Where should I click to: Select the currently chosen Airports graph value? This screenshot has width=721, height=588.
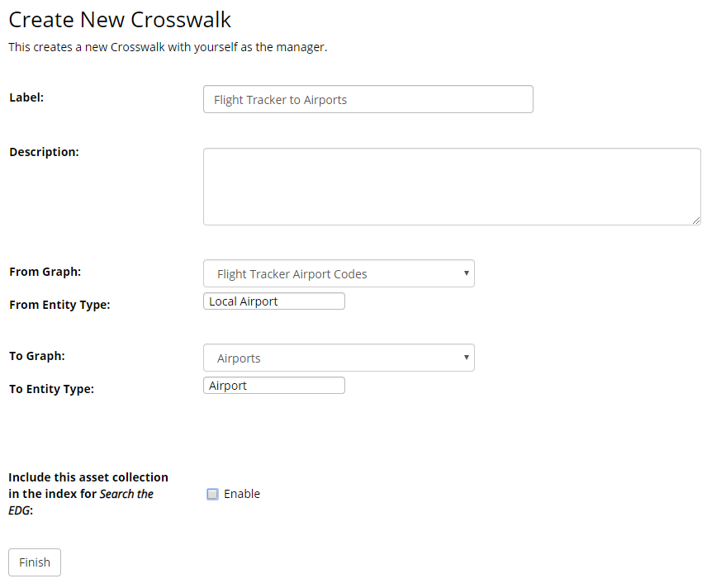tap(239, 358)
